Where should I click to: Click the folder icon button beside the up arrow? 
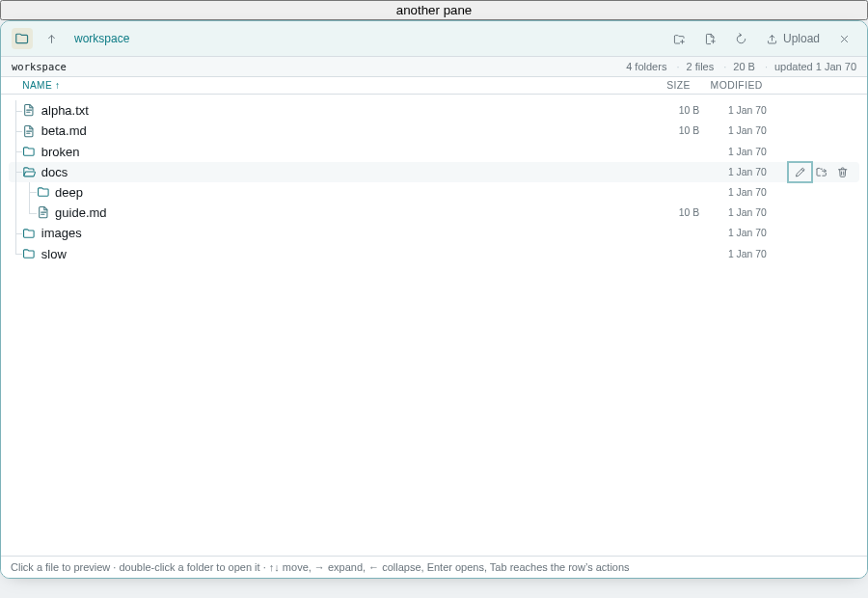22,39
